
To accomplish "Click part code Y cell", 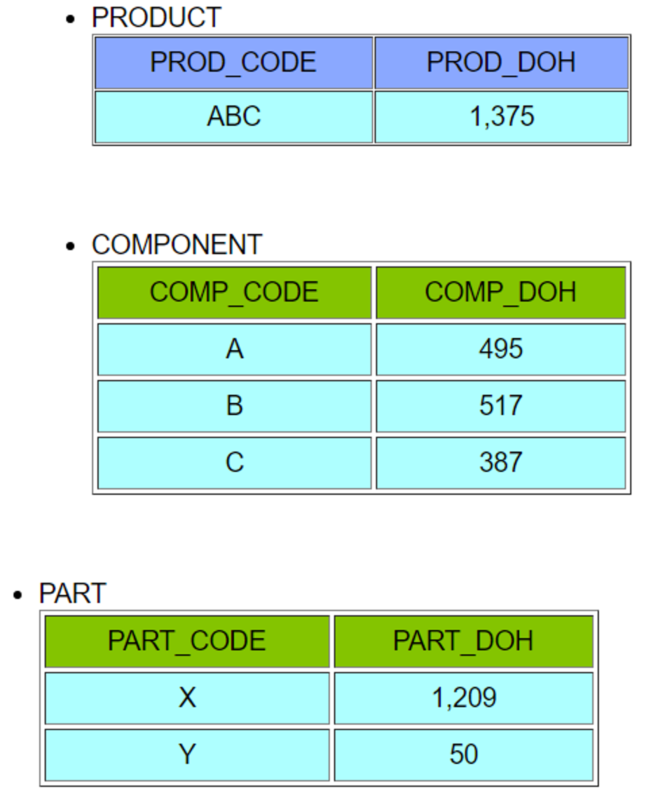I will point(187,755).
